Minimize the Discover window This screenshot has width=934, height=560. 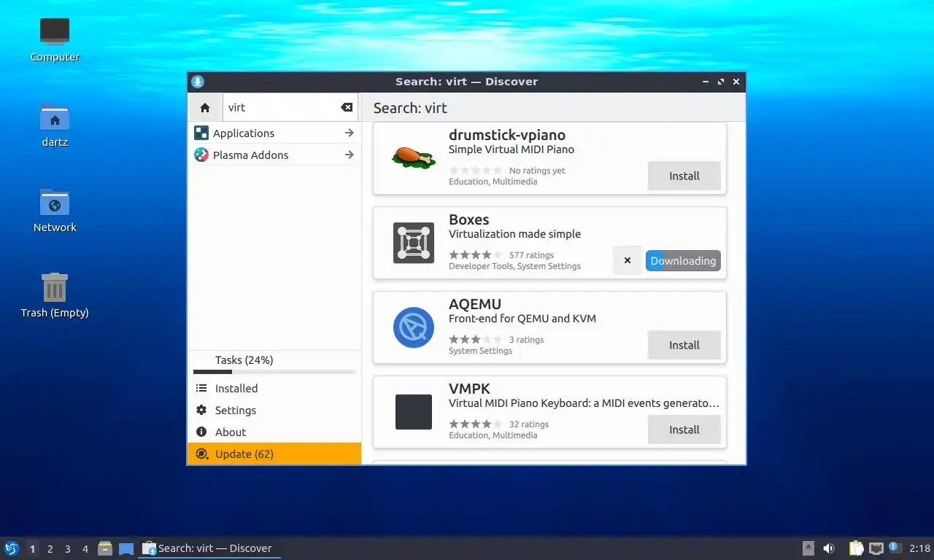click(706, 82)
